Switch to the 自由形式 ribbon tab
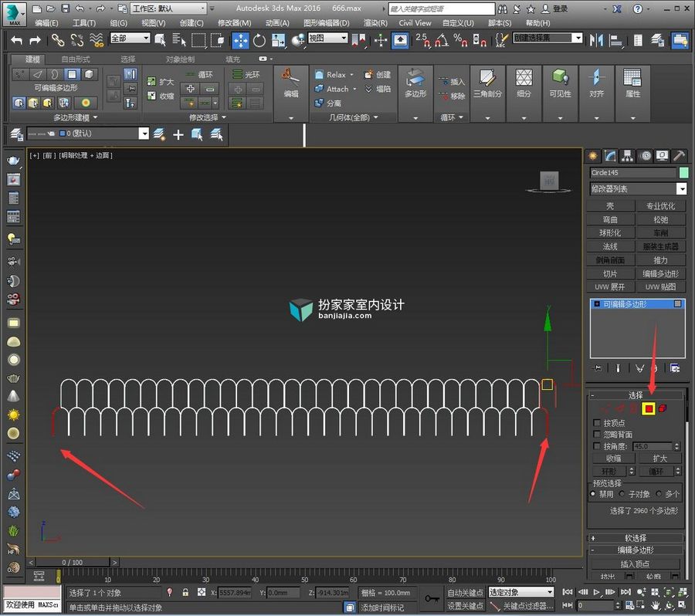Image resolution: width=695 pixels, height=616 pixels. pyautogui.click(x=76, y=59)
